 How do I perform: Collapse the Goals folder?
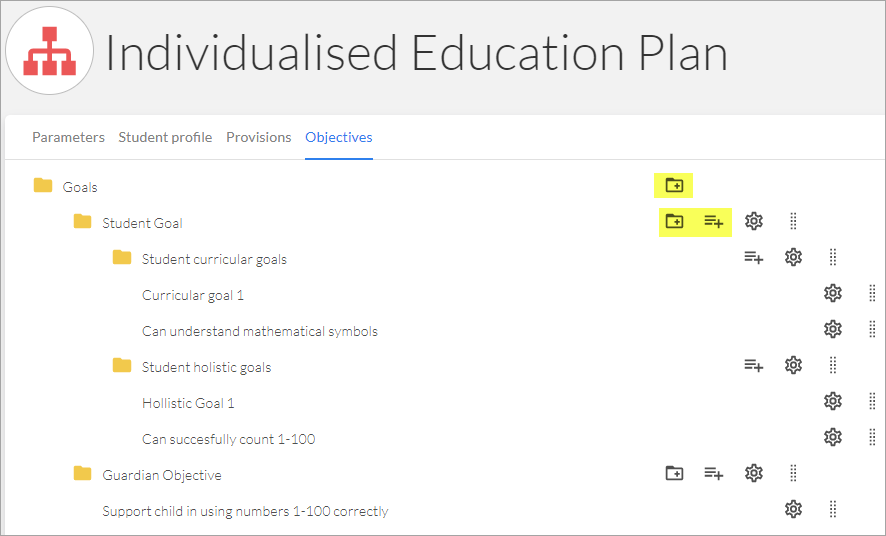43,185
